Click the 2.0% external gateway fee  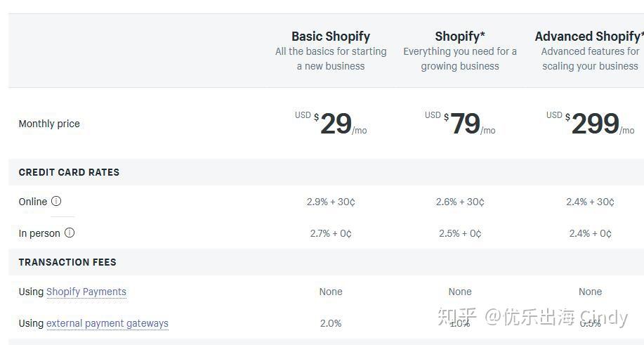331,323
